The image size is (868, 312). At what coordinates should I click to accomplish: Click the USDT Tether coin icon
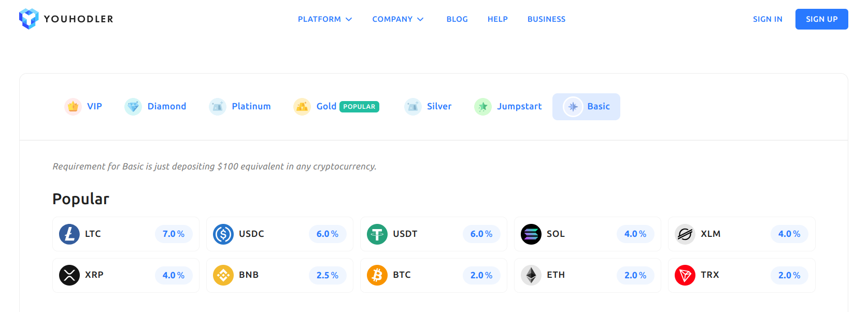coord(377,234)
